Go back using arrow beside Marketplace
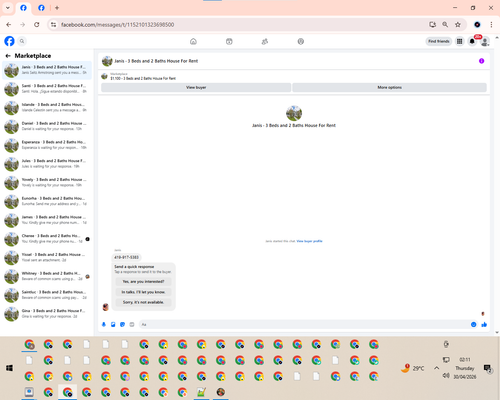This screenshot has height=400, width=500. pyautogui.click(x=8, y=56)
